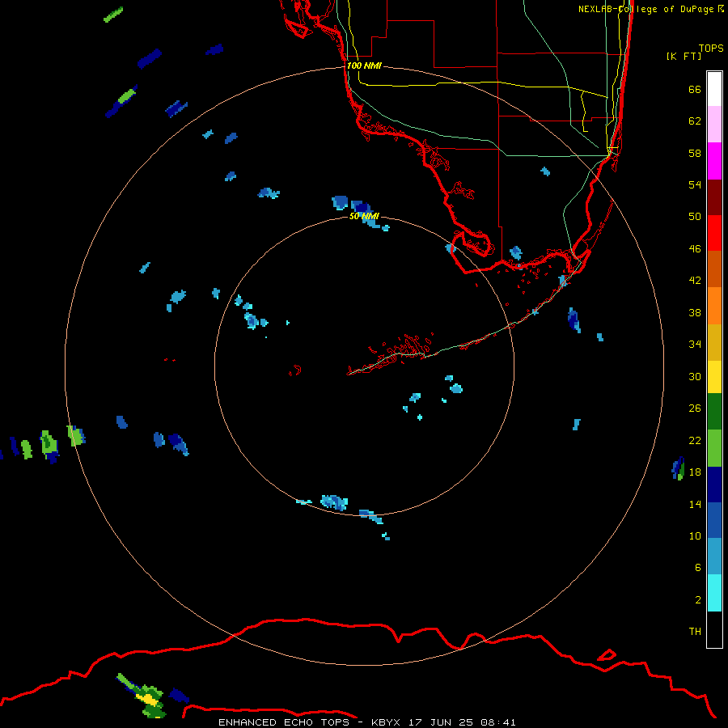
Task: Click the yellow legend swatch
Action: tap(714, 377)
